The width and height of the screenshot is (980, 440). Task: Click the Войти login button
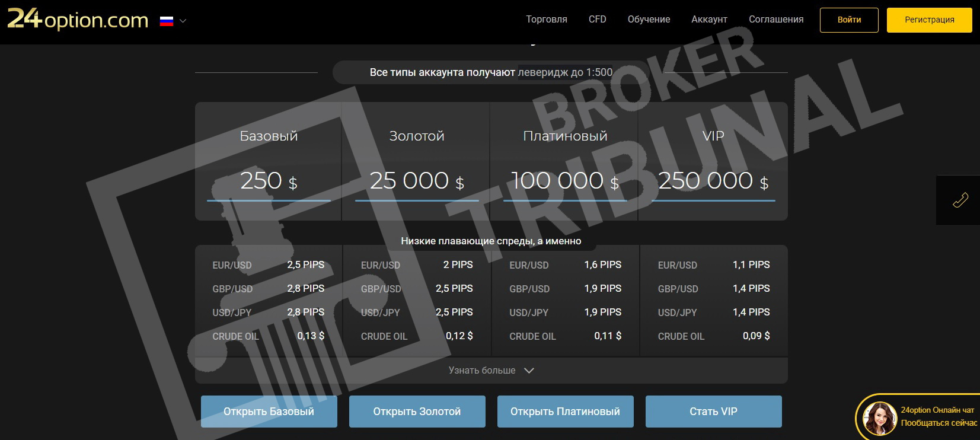click(x=849, y=20)
